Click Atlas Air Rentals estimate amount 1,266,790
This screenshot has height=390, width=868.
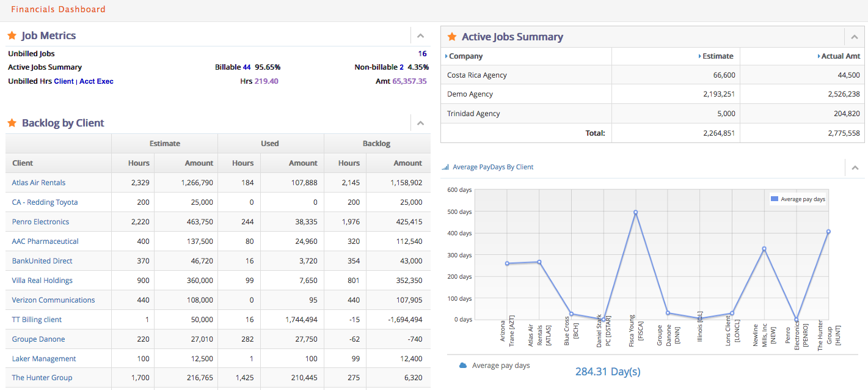(x=197, y=183)
